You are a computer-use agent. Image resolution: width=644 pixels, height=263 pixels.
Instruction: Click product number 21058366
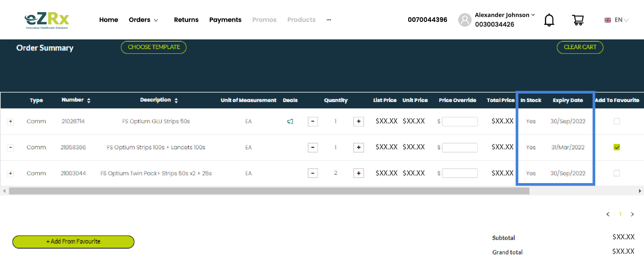pyautogui.click(x=73, y=147)
